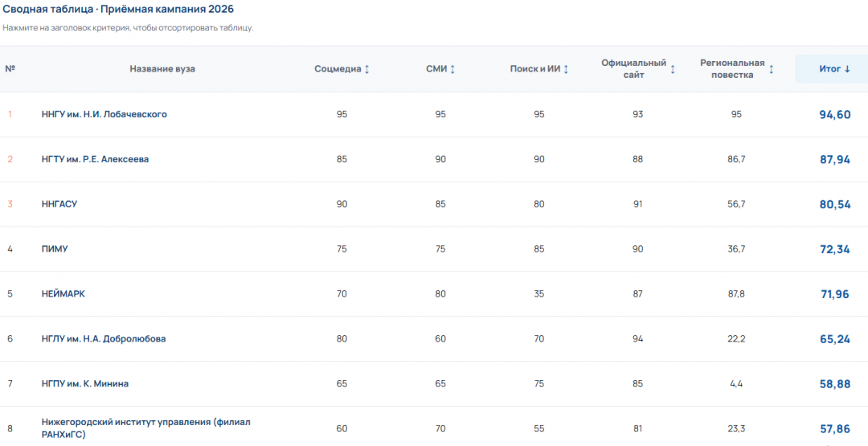Click official site score 81 for РАНХиГС

[638, 428]
